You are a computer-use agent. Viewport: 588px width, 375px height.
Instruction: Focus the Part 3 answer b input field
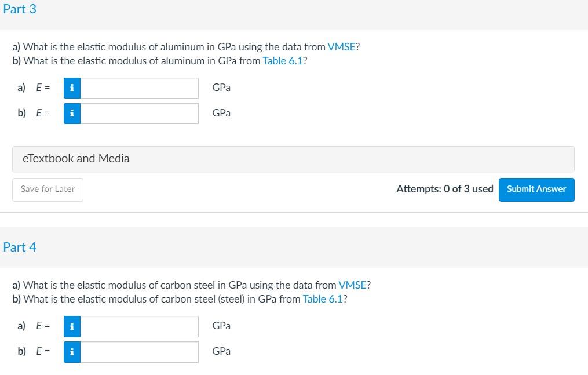[x=139, y=114]
